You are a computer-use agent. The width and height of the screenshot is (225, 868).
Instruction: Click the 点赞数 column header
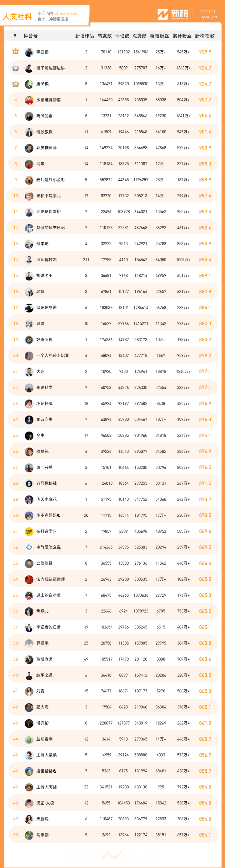(140, 36)
